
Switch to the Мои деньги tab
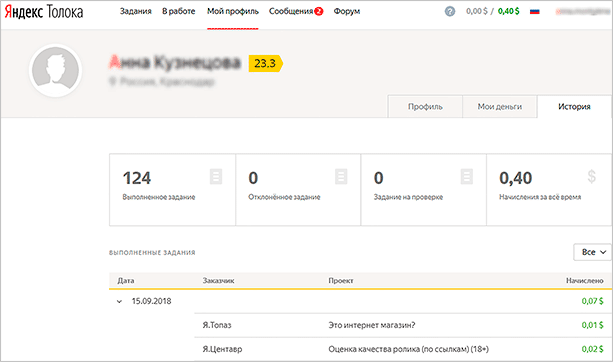(500, 106)
